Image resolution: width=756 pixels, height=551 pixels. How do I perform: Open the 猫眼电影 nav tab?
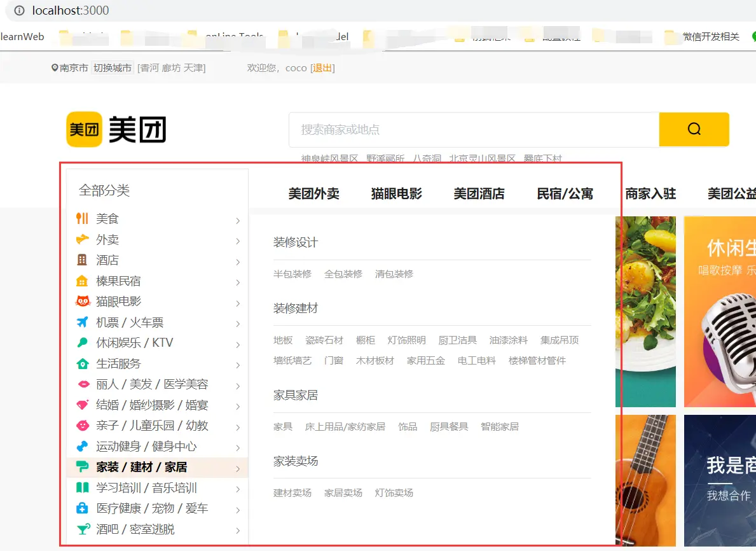[x=396, y=193]
